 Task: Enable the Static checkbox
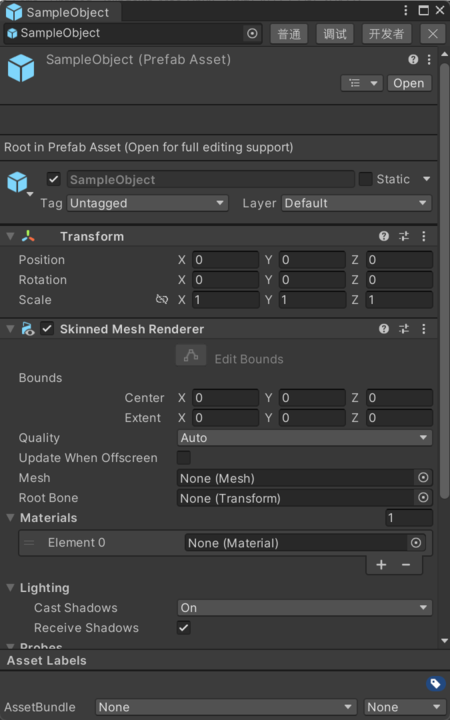click(366, 179)
